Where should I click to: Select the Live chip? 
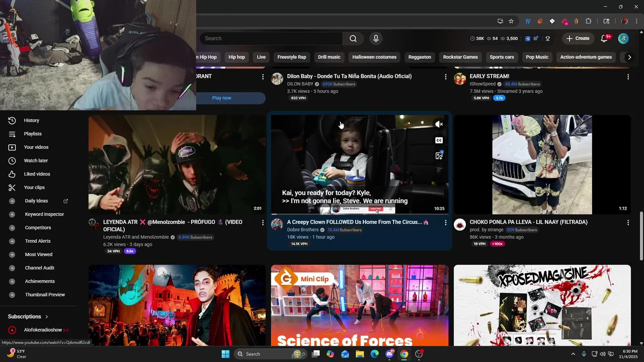261,57
